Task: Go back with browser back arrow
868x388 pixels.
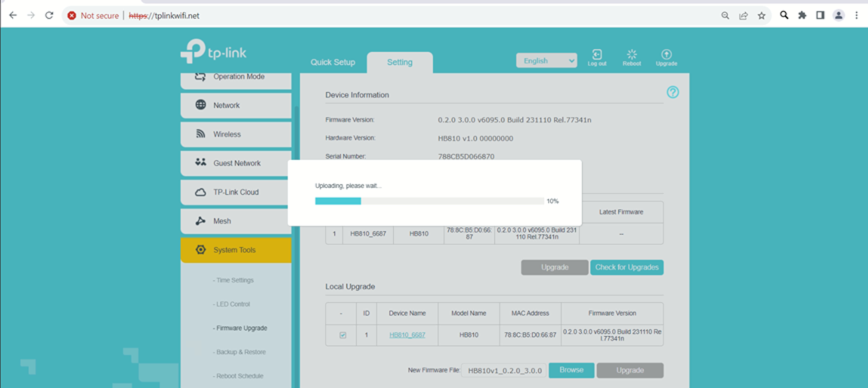Action: tap(13, 15)
